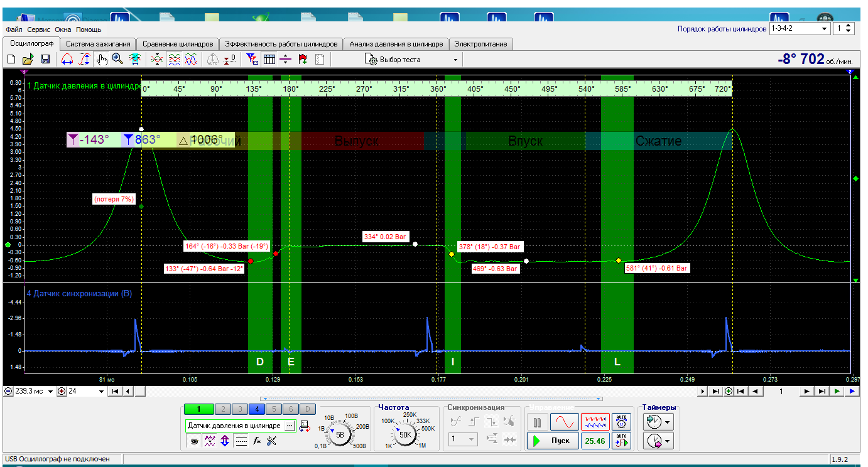868x467 pixels.
Task: Click the AUTO run button
Action: [x=622, y=441]
